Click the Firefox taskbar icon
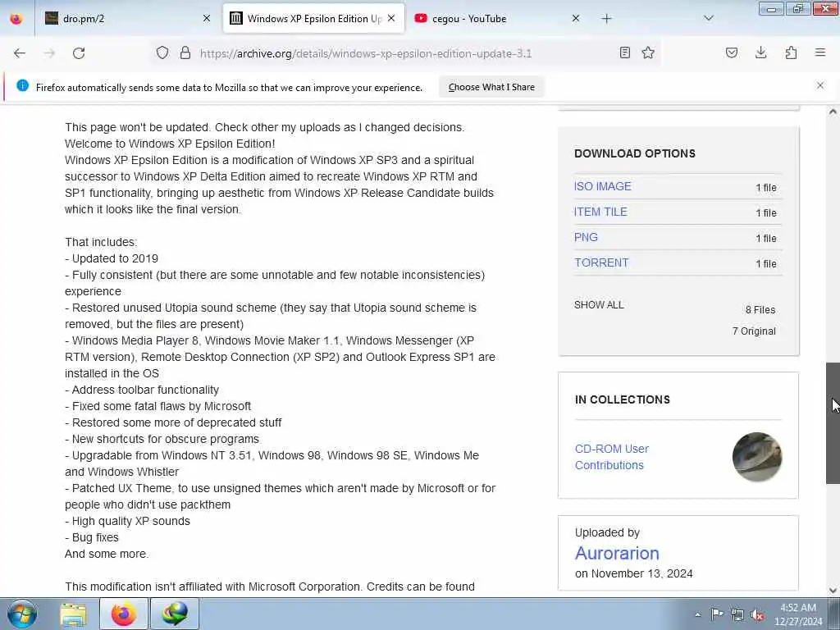Screen dimensions: 840x630 tap(124, 614)
